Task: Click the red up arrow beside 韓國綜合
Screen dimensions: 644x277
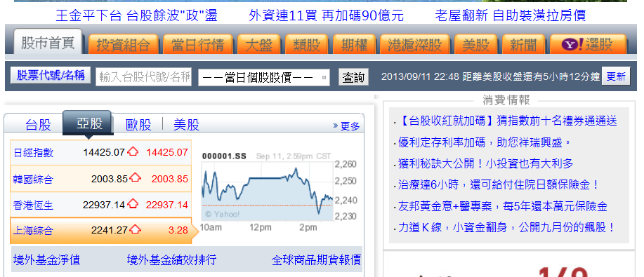Action: pos(135,177)
